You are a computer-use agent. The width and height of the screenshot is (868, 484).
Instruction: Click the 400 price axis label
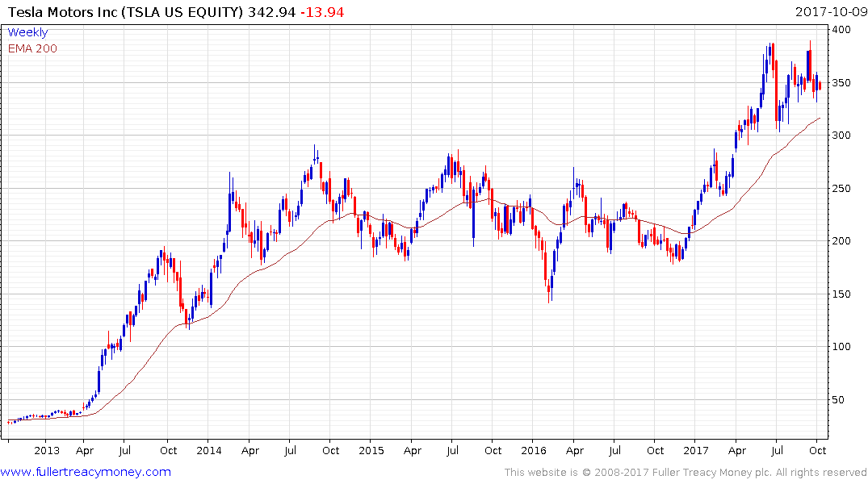[x=841, y=29]
